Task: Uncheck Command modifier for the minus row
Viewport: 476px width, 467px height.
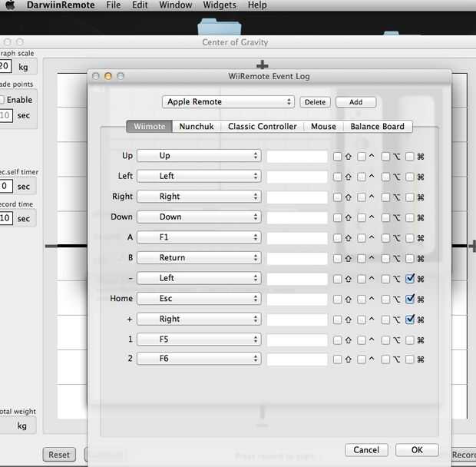Action: (410, 279)
